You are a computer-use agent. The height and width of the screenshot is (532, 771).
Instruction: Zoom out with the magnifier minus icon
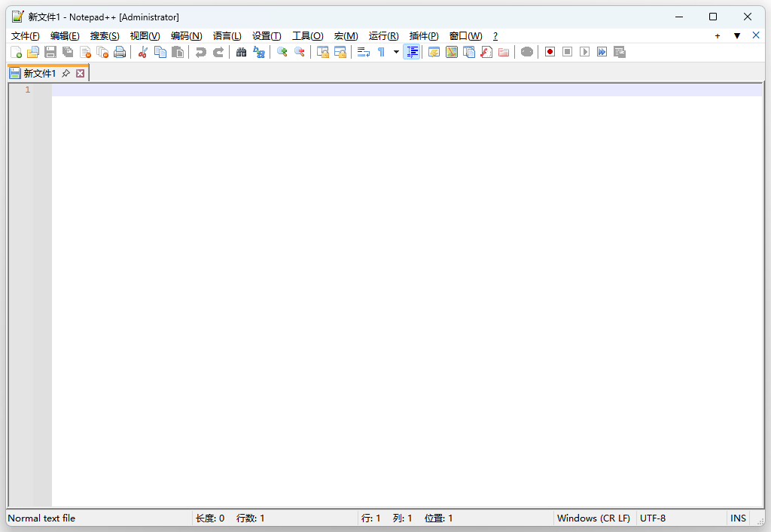[x=299, y=52]
